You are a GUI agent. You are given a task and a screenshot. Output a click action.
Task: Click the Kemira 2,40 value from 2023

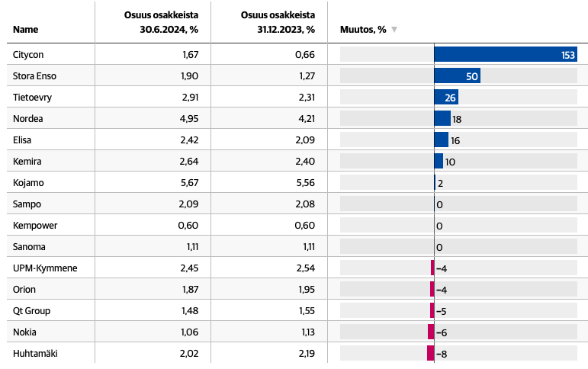[305, 162]
